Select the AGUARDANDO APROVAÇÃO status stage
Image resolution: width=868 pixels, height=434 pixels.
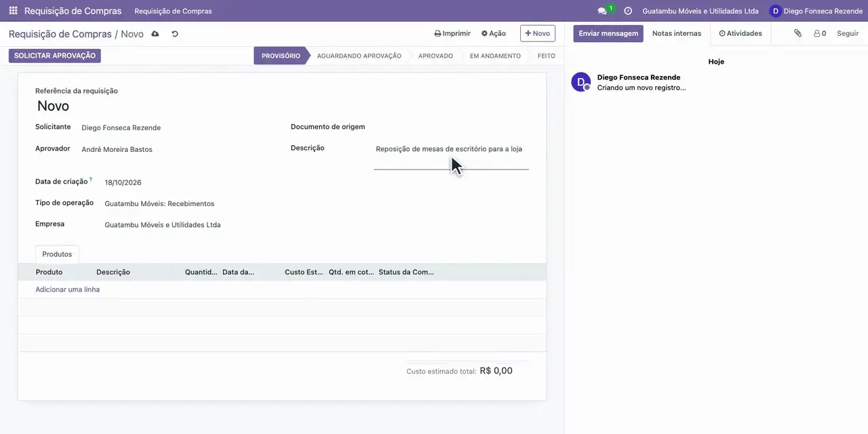[x=359, y=56]
